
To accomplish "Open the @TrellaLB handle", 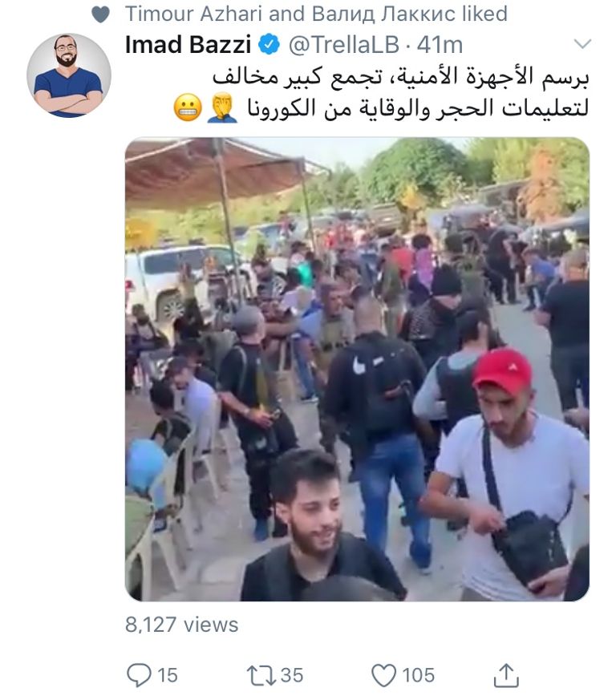I will pyautogui.click(x=344, y=45).
